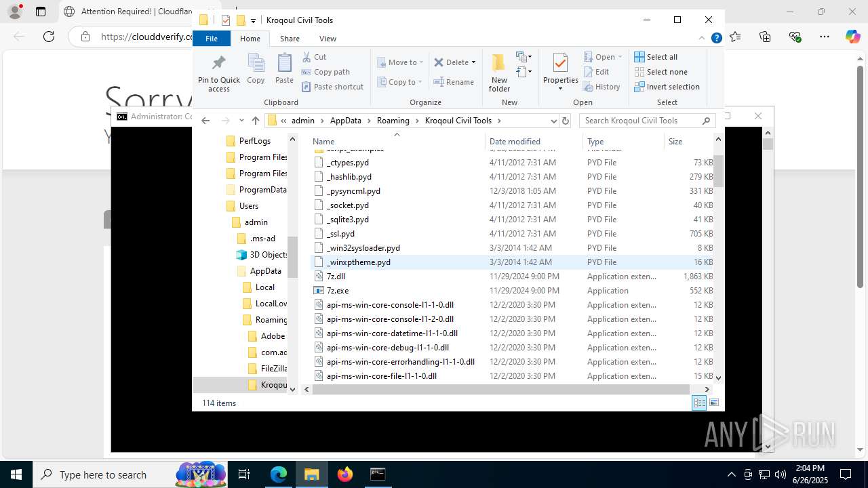Viewport: 868px width, 488px height.
Task: Switch to large icons view in status bar
Action: [714, 403]
